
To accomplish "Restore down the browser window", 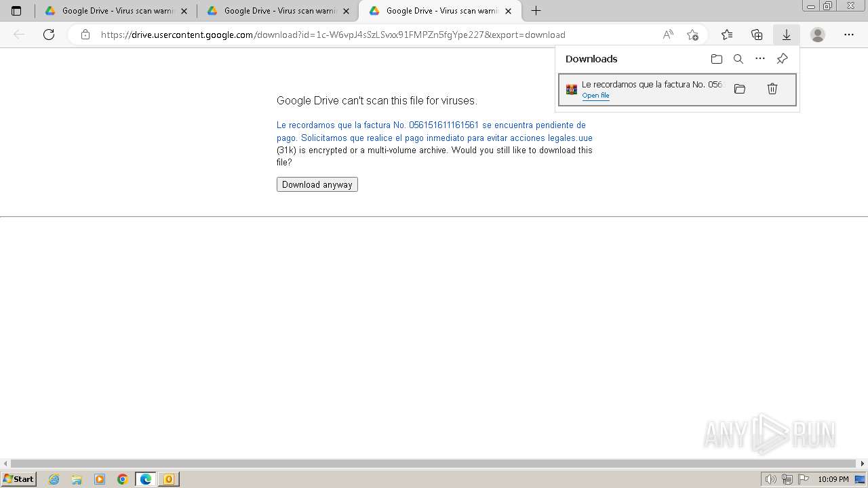I will (828, 6).
